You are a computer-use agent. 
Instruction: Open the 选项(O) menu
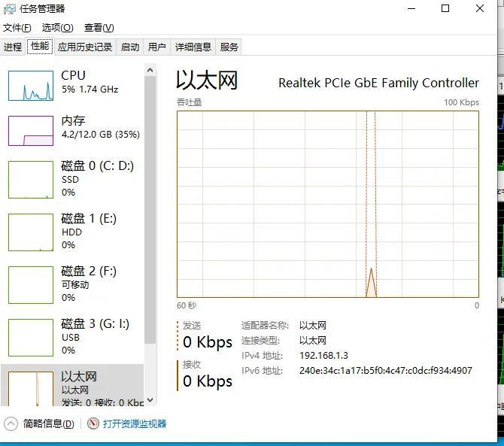point(57,28)
